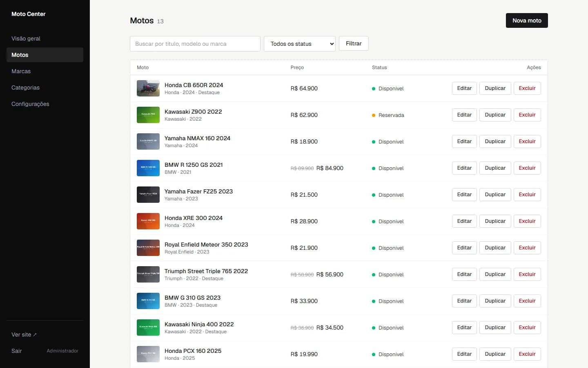Open the Marcas section
The width and height of the screenshot is (588, 368).
(45, 71)
